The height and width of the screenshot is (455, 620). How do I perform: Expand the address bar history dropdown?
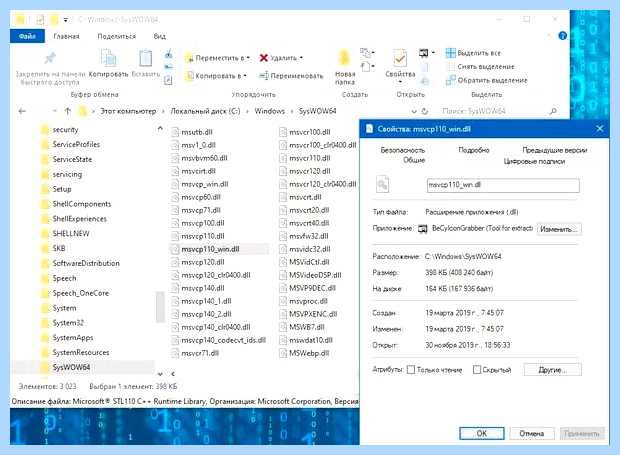point(414,111)
